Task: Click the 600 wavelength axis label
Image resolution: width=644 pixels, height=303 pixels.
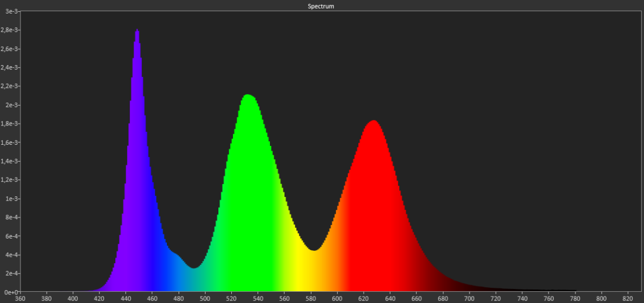Action: tap(337, 298)
